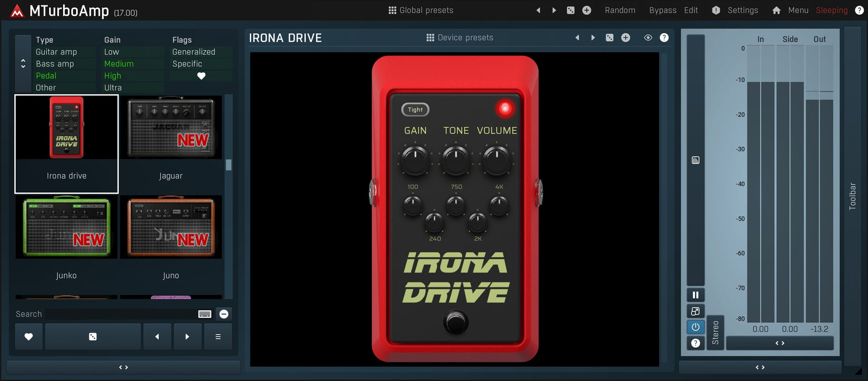The height and width of the screenshot is (381, 868).
Task: Click the Random button in top bar
Action: click(x=620, y=10)
